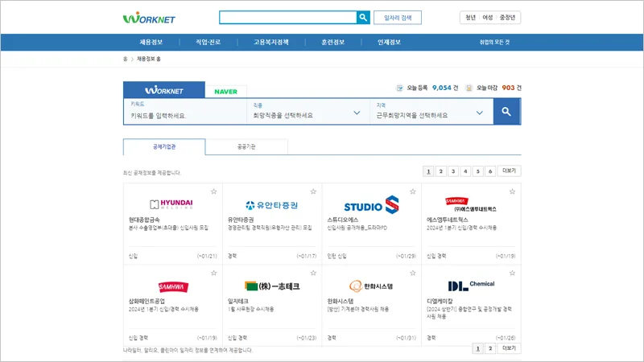644x362 pixels.
Task: Go to page 3 of top pagination
Action: pyautogui.click(x=453, y=171)
